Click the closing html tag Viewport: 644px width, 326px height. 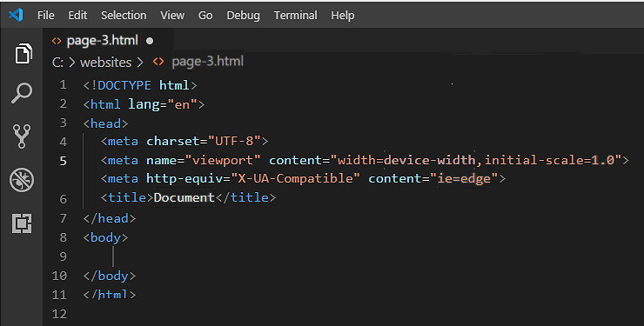(110, 295)
